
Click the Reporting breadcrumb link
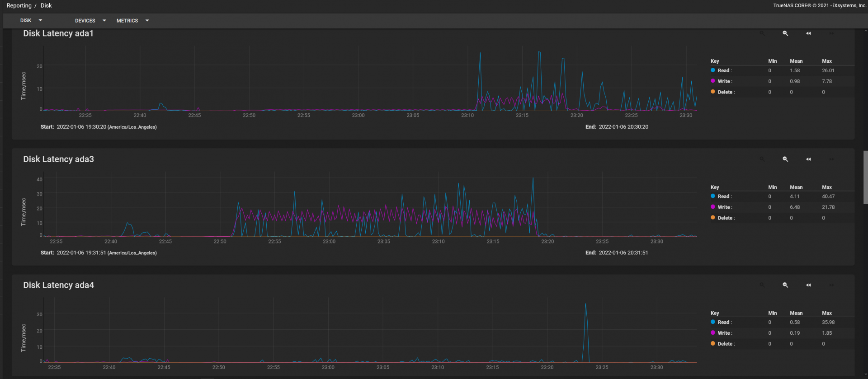19,6
